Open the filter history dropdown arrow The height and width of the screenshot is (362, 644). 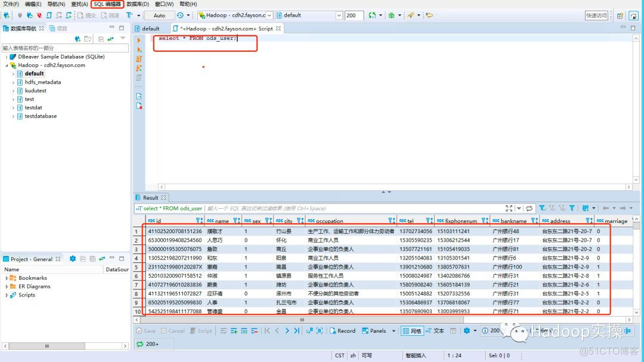click(519, 208)
